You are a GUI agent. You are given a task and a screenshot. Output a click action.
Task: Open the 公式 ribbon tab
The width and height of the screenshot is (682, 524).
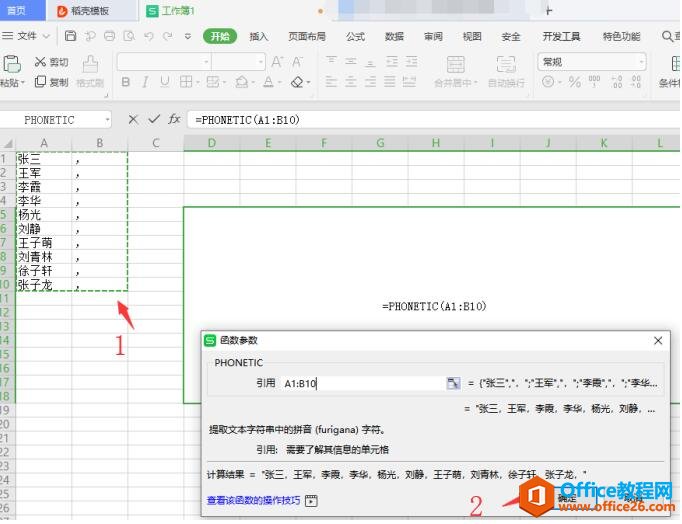point(355,36)
